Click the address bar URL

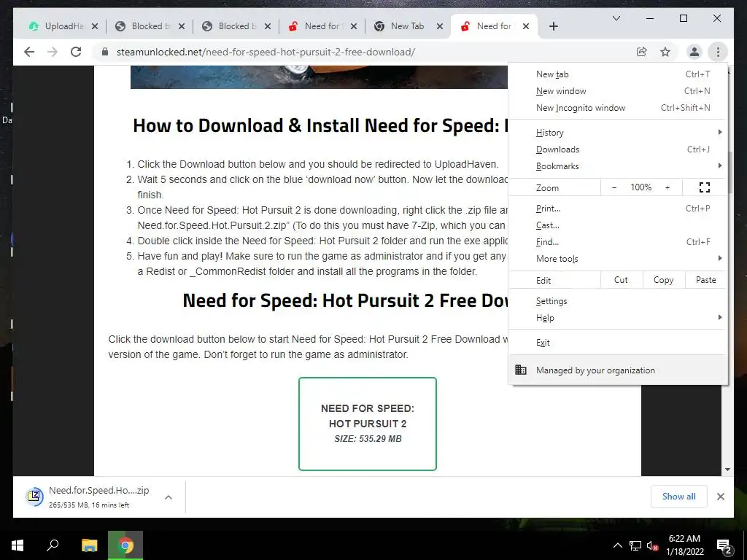click(x=266, y=52)
